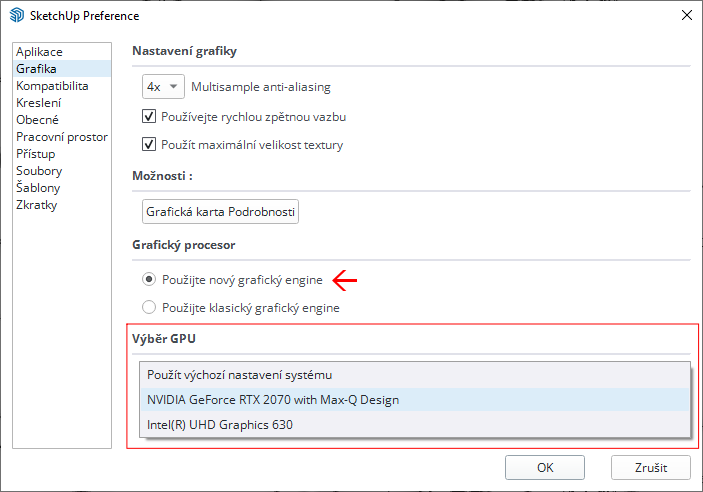Open the Kompatibilita preferences section
The height and width of the screenshot is (492, 703).
[x=52, y=86]
